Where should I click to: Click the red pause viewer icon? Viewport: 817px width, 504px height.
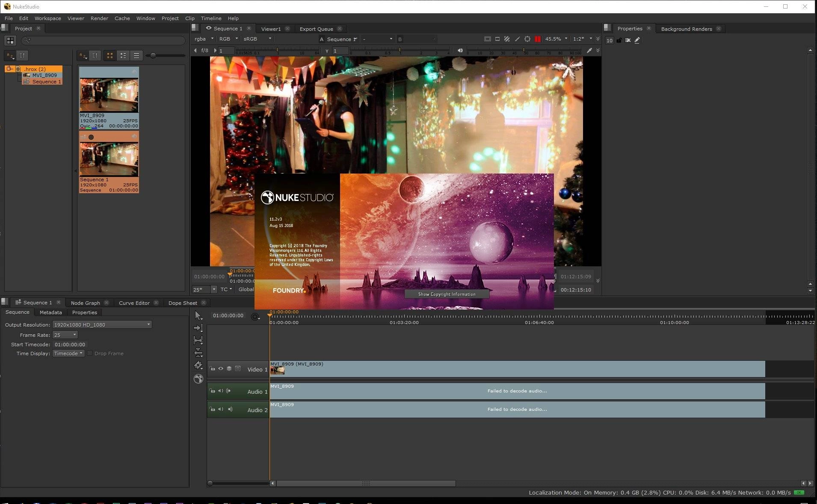(538, 39)
